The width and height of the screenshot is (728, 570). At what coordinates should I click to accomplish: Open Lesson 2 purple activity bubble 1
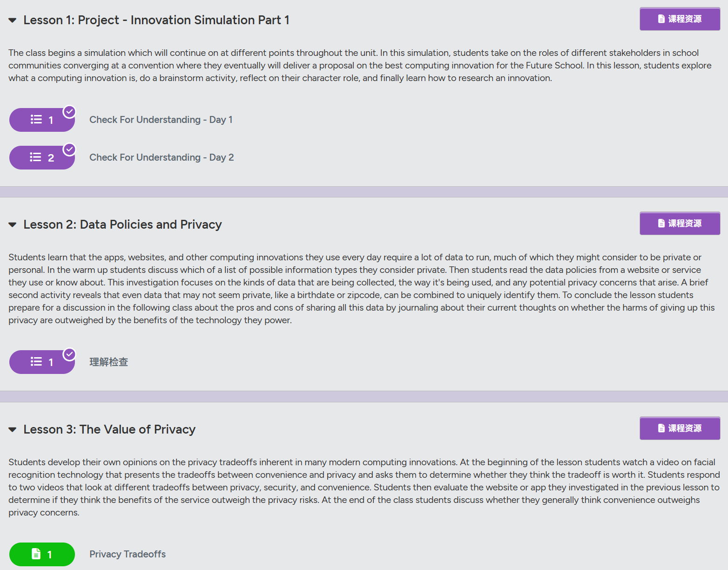click(42, 362)
